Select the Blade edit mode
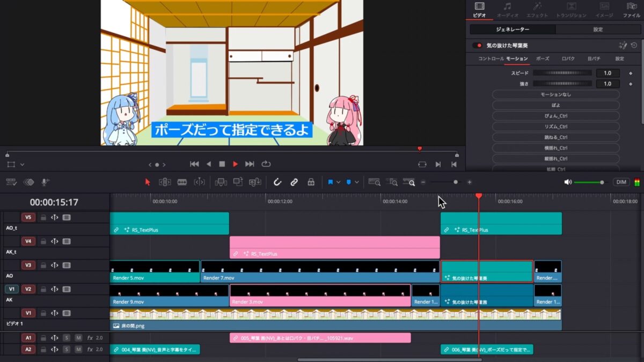Image resolution: width=644 pixels, height=362 pixels. coord(182,182)
